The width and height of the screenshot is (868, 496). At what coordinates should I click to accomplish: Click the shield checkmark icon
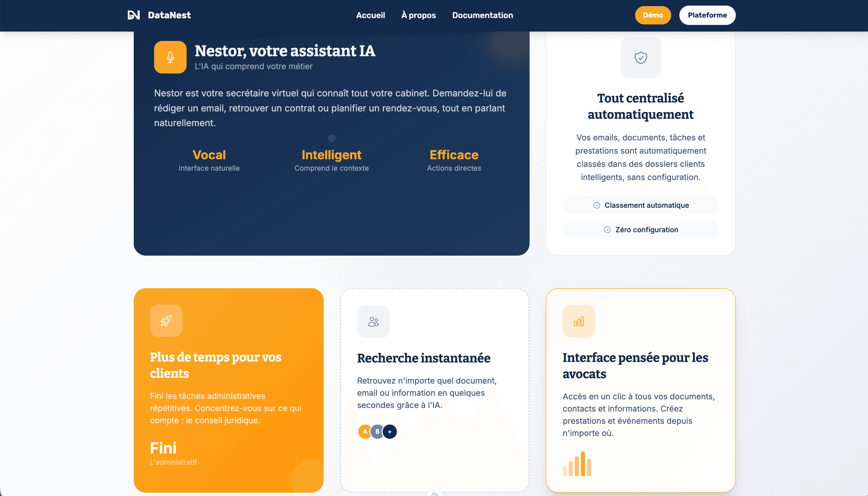[640, 57]
